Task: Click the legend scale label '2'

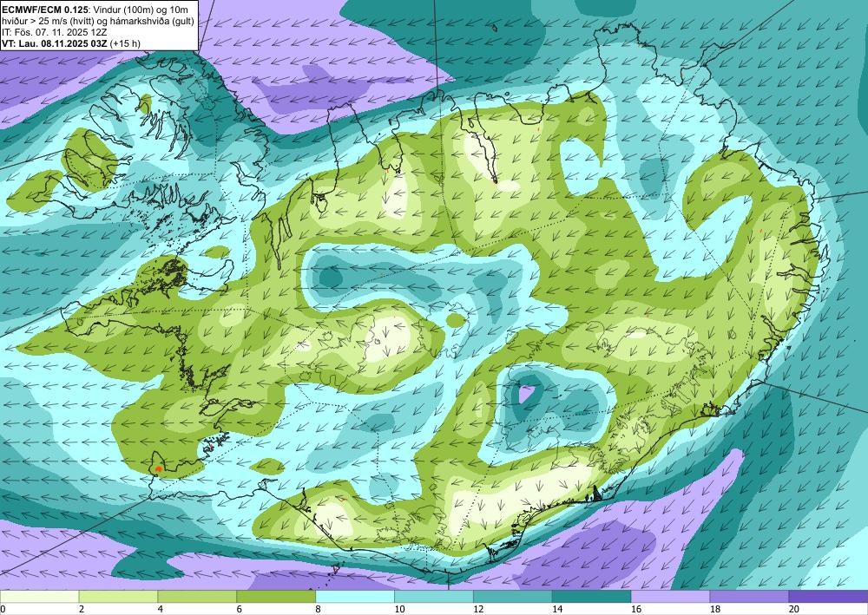Action: pyautogui.click(x=82, y=610)
